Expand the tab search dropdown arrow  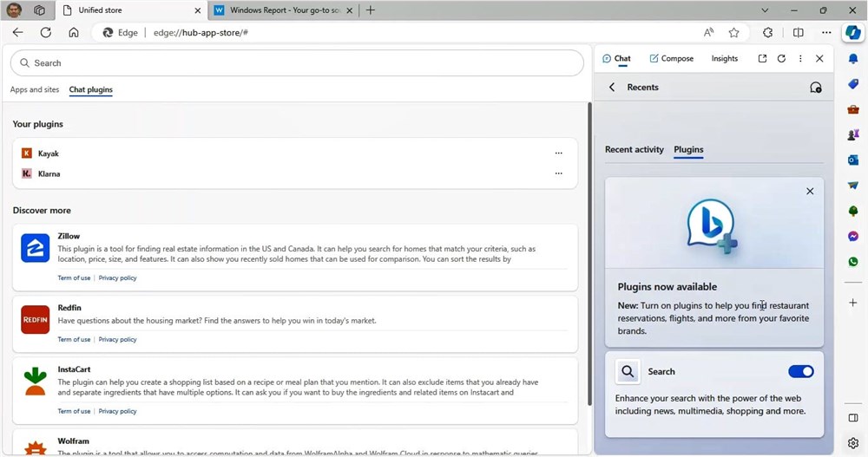tap(765, 10)
